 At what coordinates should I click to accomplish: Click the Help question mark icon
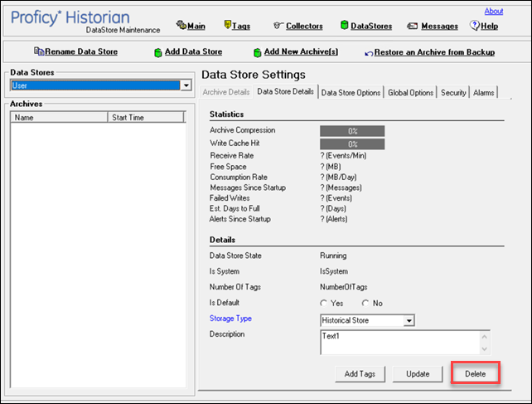[x=475, y=25]
